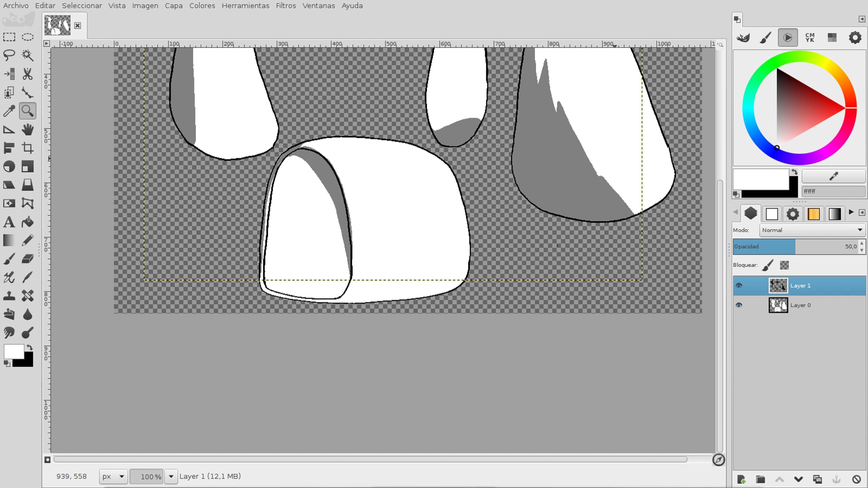Select the Paintbrush tool
The image size is (868, 488).
tap(9, 259)
